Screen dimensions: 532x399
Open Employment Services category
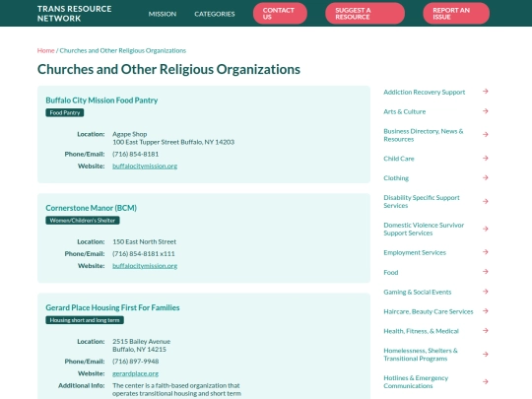pyautogui.click(x=415, y=252)
